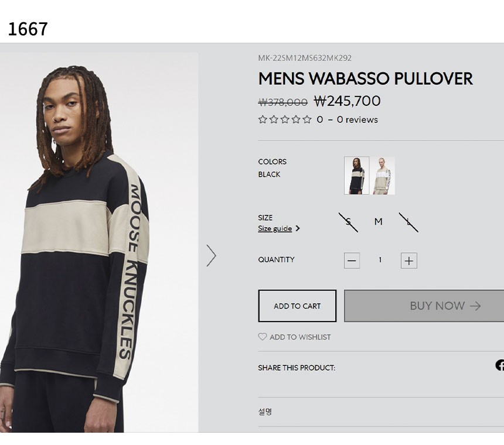Open the 0 reviews link
This screenshot has height=445, width=504.
coord(357,120)
